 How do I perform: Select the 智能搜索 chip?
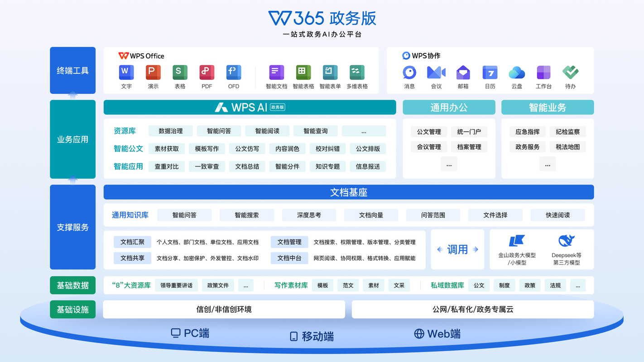point(247,215)
